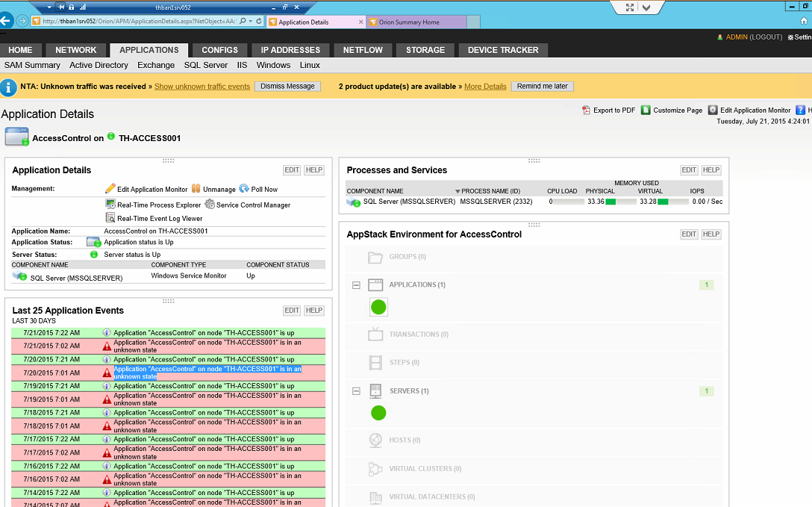Click the SQL Server (MSSQLSERVER) component in Application Details
The width and height of the screenshot is (812, 507).
(76, 278)
